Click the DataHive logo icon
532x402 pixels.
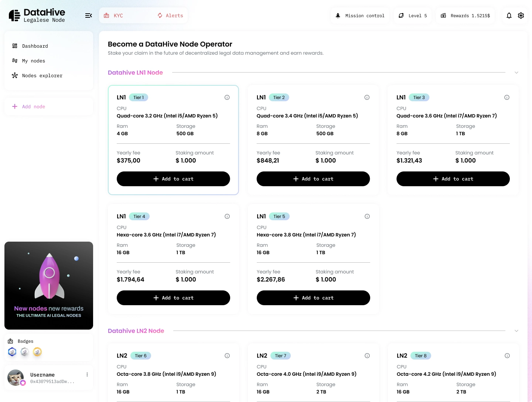[14, 16]
